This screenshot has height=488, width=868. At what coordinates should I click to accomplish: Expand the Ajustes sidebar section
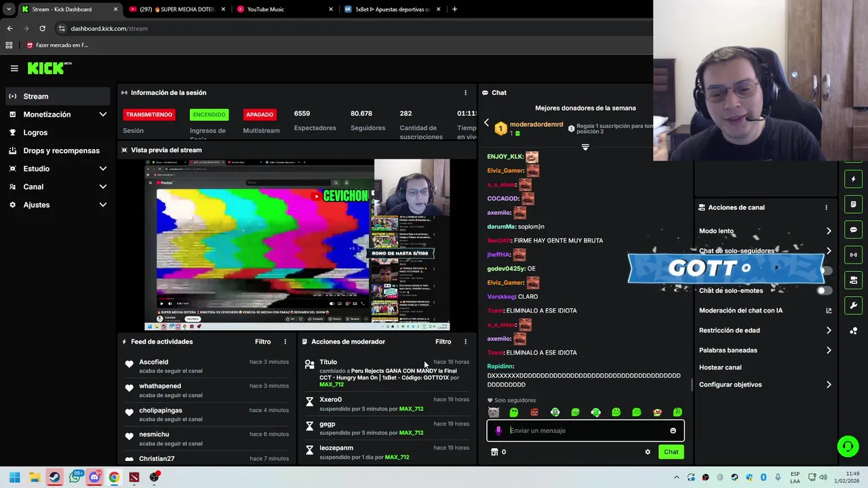click(102, 205)
